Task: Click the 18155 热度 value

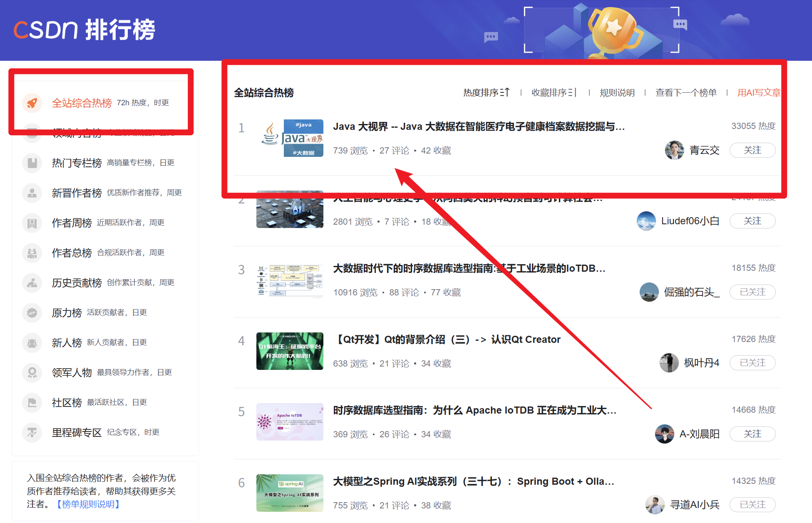Action: pyautogui.click(x=754, y=268)
